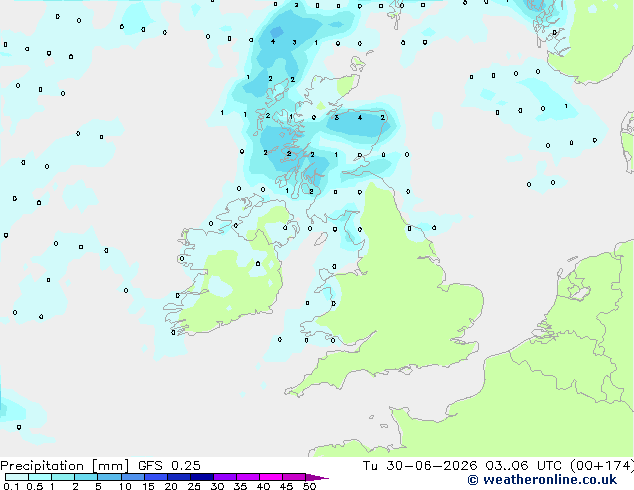634x490 pixels.
Task: Click the '45' legend scale label
Action: point(286,486)
